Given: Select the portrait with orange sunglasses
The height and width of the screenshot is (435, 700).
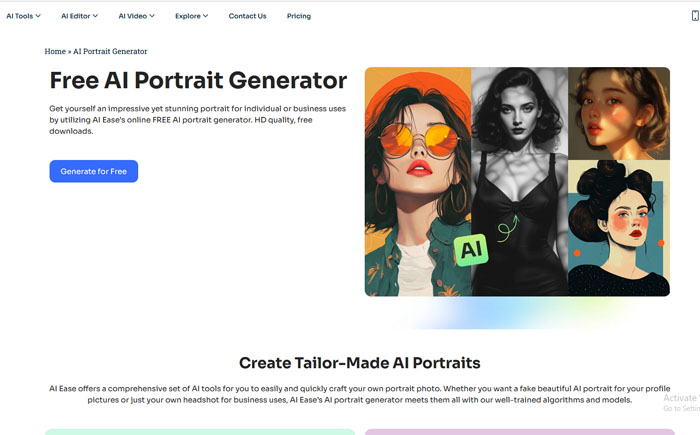Looking at the screenshot, I should click(x=418, y=181).
